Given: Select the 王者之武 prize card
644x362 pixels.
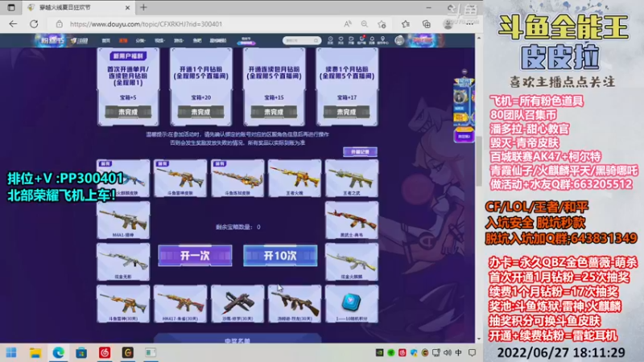Looking at the screenshot, I should coord(352,178).
